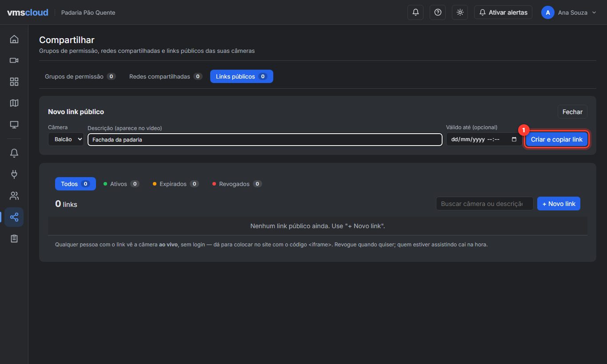Switch to the Redes compartilhadas tab
This screenshot has width=607, height=364.
(166, 76)
